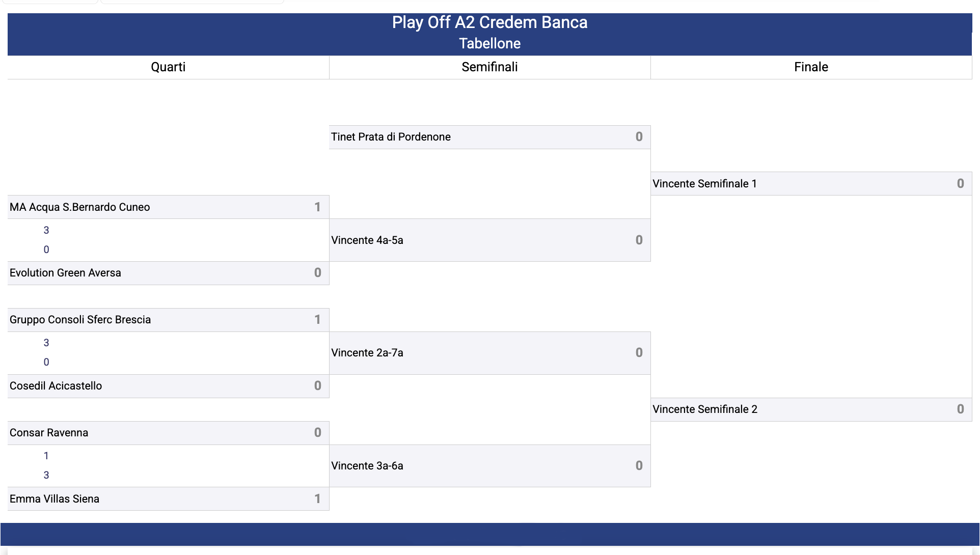
Task: Open Brescia match set score 3
Action: click(46, 343)
